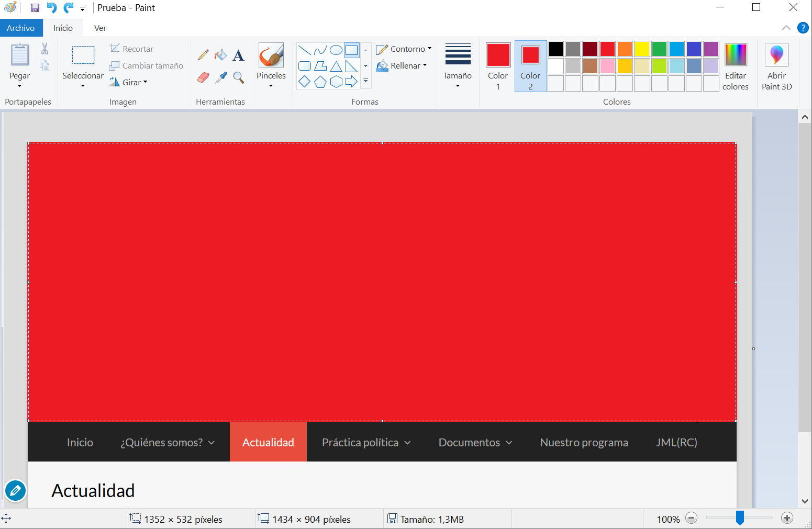The image size is (812, 529).
Task: Activate Color 2 background selector
Action: pyautogui.click(x=530, y=66)
